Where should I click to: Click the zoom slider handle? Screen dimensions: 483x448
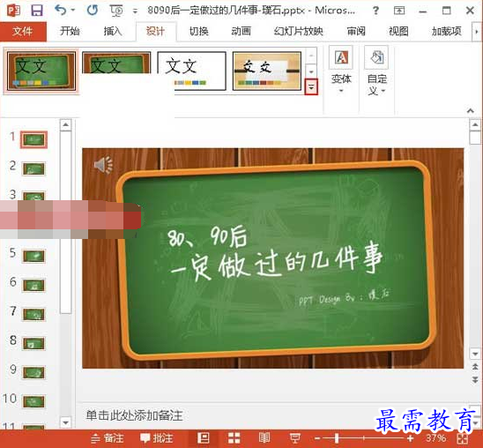tap(337, 437)
